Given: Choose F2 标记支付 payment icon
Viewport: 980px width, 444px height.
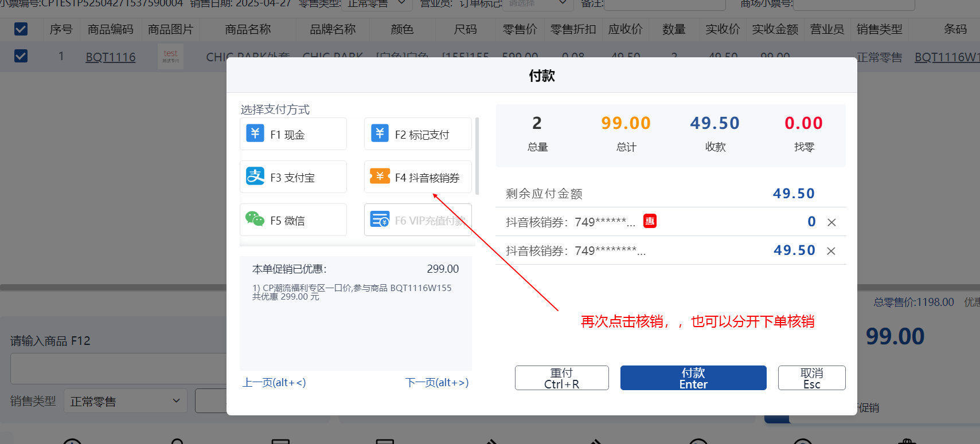Looking at the screenshot, I should pos(380,133).
